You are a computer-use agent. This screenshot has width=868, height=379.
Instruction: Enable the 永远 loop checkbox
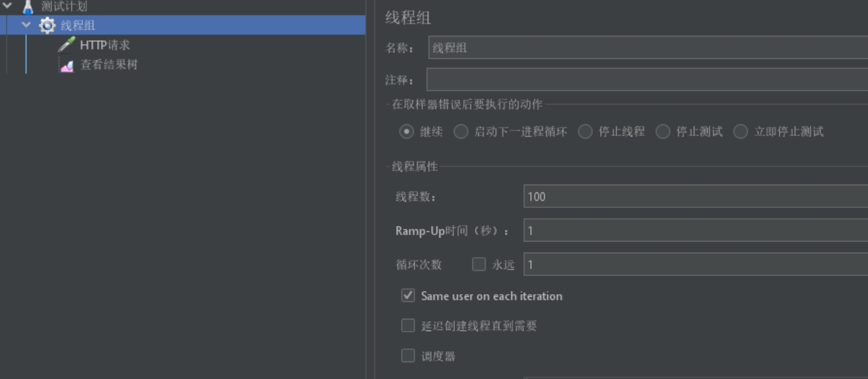pos(479,264)
